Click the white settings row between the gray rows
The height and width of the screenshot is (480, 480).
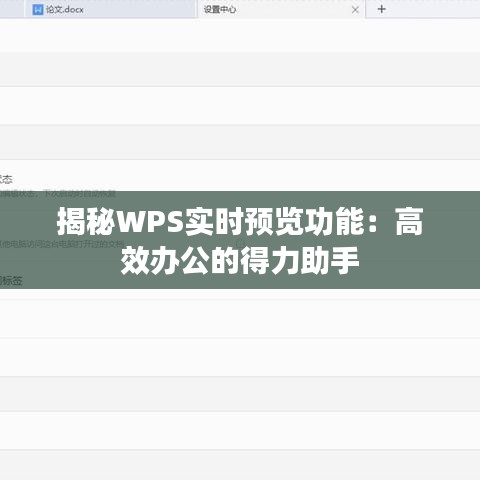[x=240, y=106]
